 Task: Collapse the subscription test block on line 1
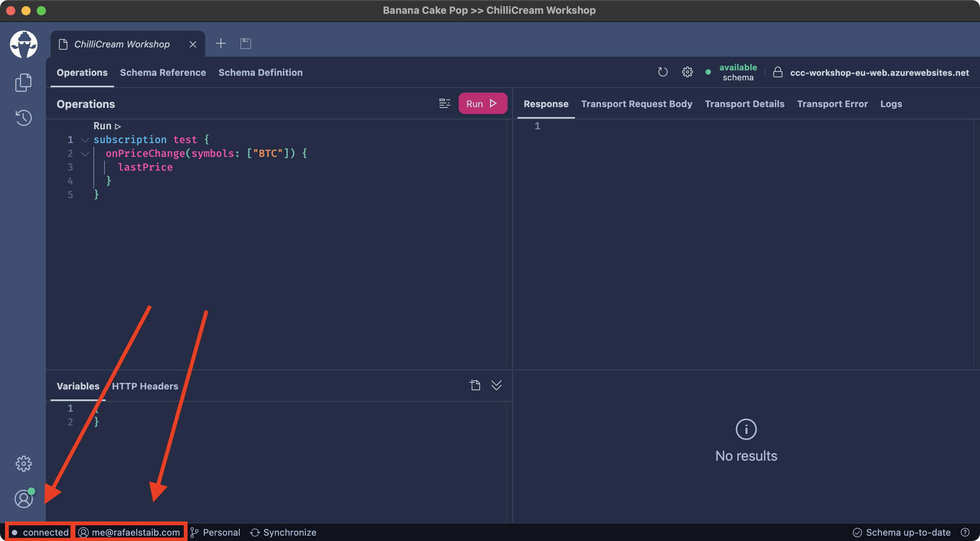pos(85,140)
